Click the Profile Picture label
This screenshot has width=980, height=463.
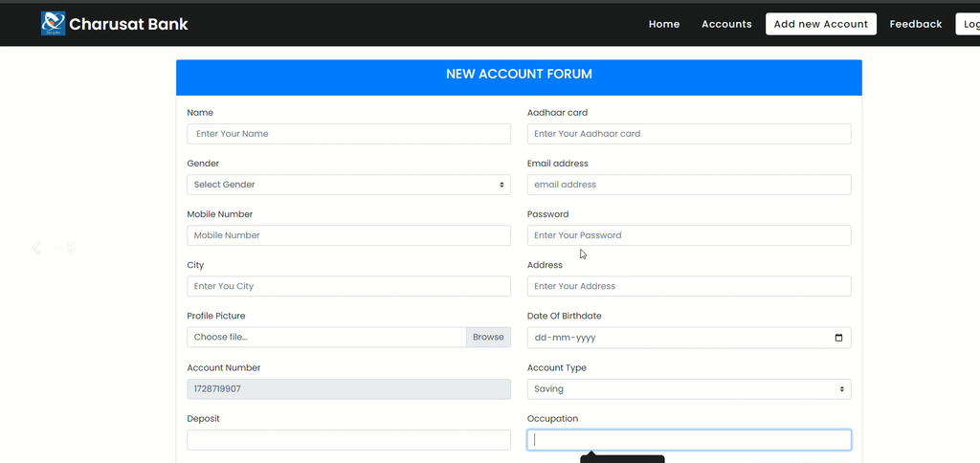point(216,317)
